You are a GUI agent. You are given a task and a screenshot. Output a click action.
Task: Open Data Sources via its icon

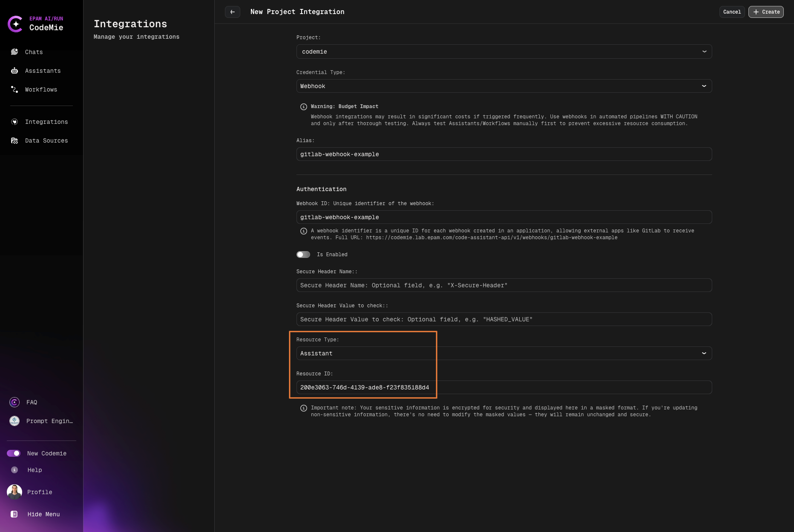14,140
